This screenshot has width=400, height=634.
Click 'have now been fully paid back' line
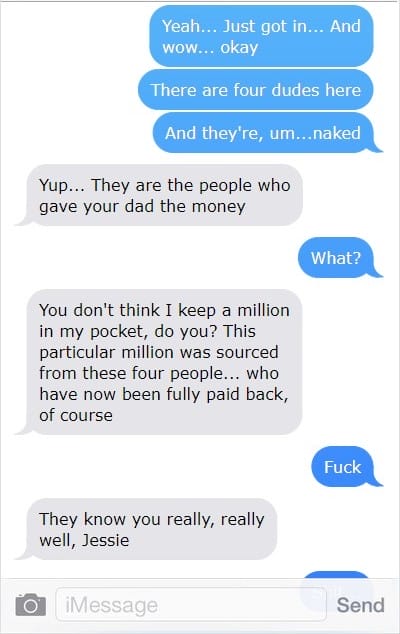[164, 394]
